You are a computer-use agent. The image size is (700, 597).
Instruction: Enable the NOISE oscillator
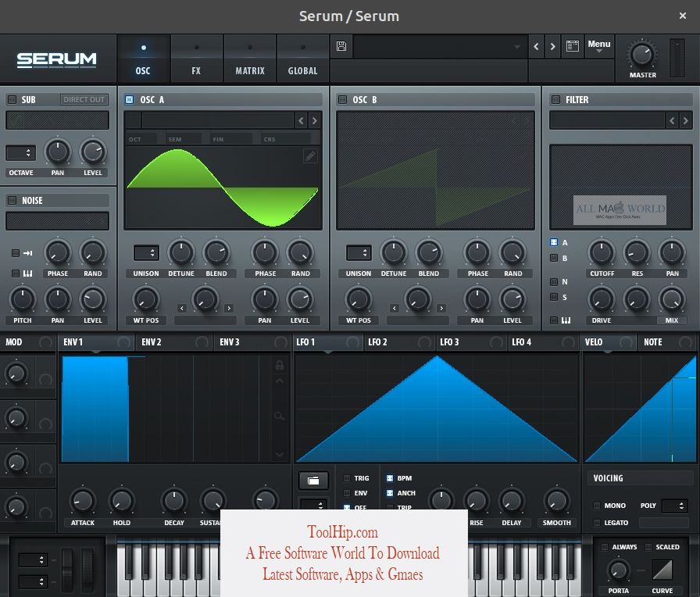tap(12, 201)
